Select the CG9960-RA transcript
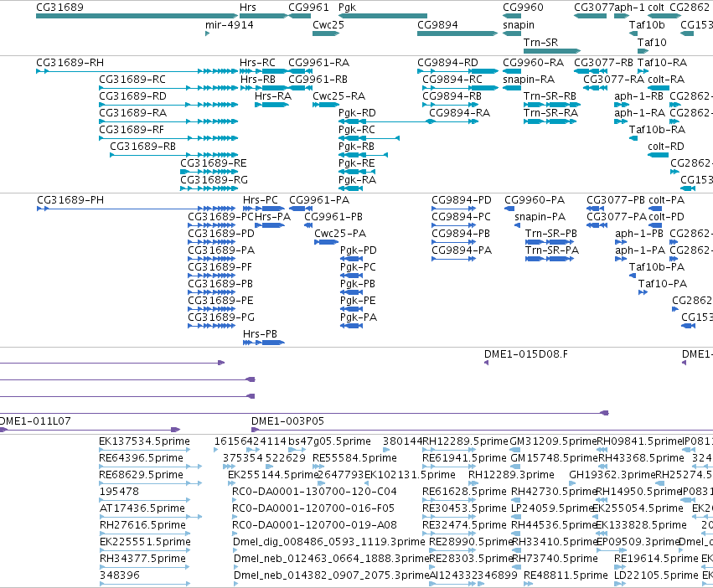The image size is (713, 588). [512, 71]
